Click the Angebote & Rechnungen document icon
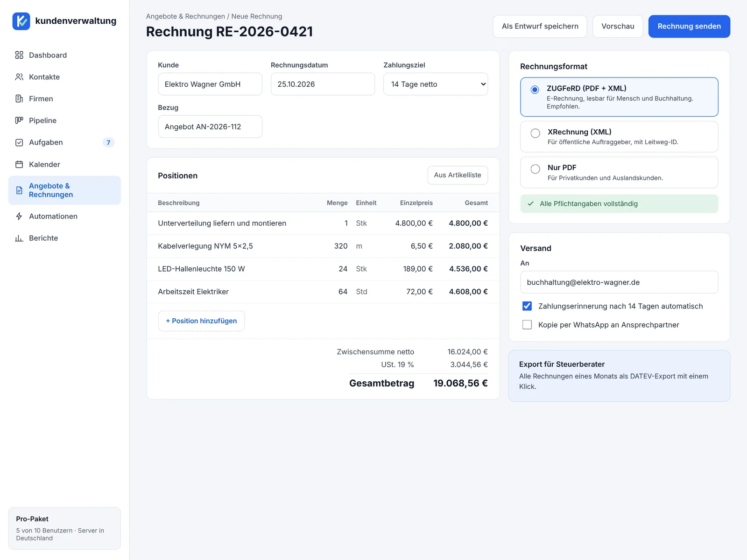This screenshot has height=560, width=747. click(19, 190)
